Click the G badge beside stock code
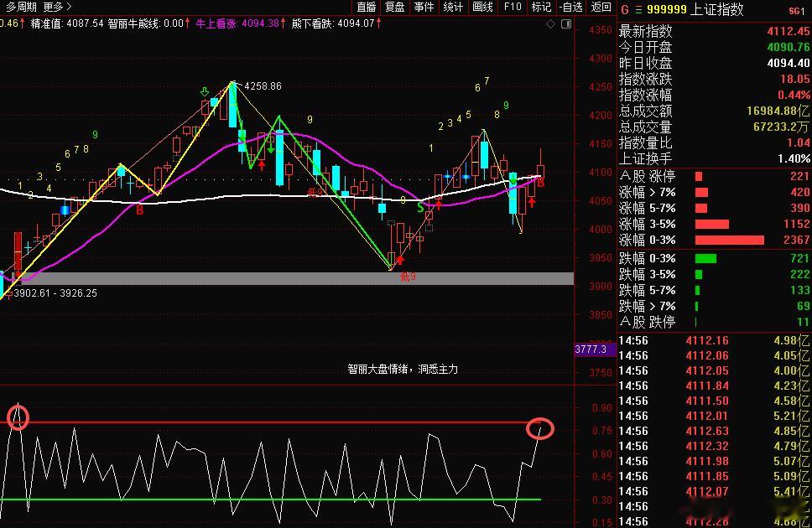The width and height of the screenshot is (812, 528). coord(625,9)
